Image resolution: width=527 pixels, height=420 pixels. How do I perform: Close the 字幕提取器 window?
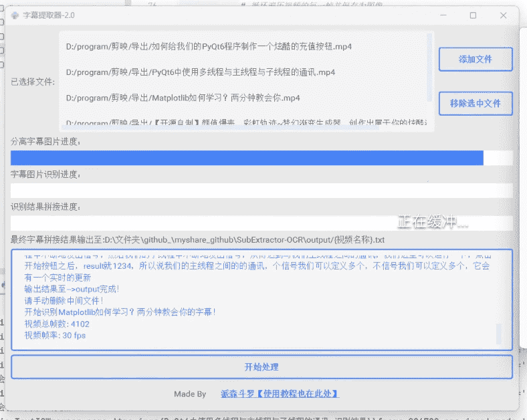[x=504, y=15]
